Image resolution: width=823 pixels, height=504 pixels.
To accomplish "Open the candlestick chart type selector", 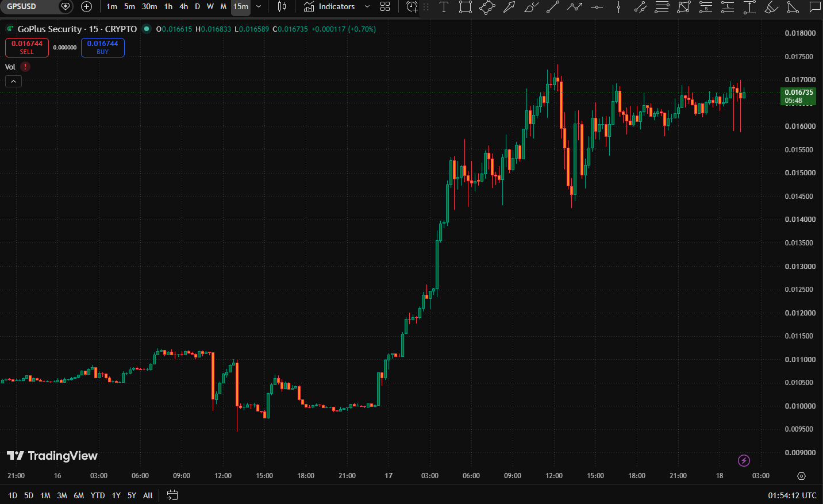I will (282, 7).
